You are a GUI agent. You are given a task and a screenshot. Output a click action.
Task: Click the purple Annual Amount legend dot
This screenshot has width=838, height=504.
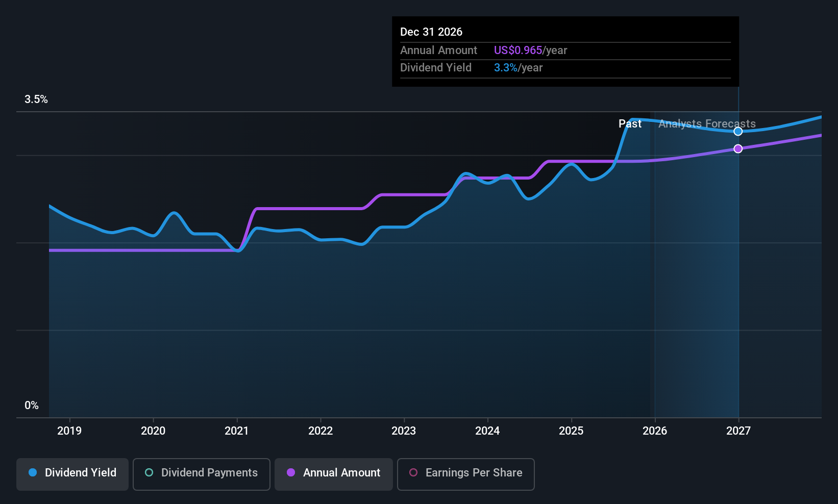tap(291, 473)
